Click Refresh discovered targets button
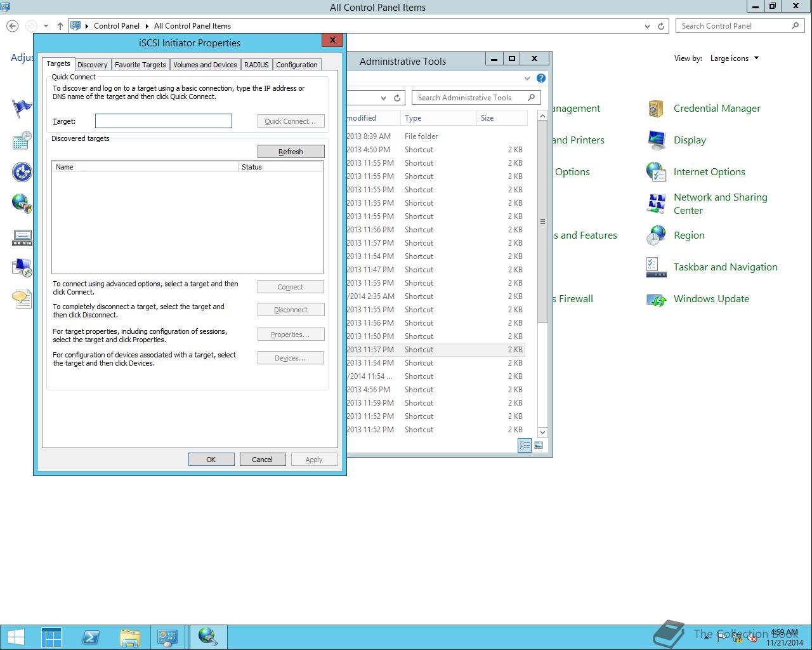The width and height of the screenshot is (812, 650). click(291, 151)
